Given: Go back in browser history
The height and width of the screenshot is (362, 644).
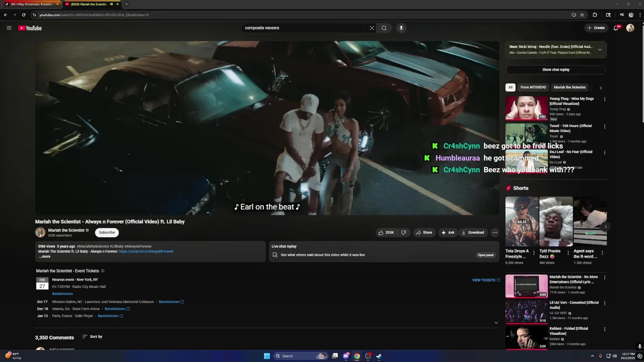Looking at the screenshot, I should (6, 15).
